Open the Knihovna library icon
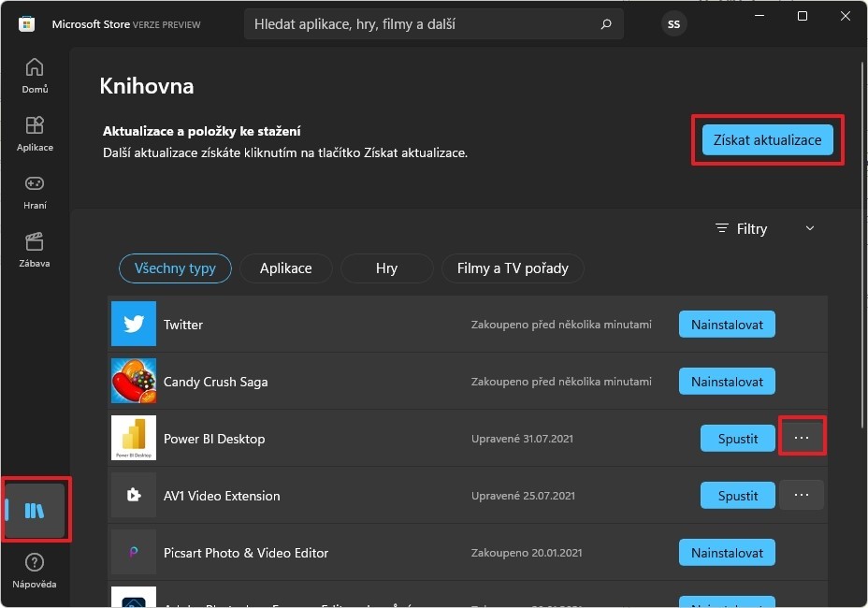868x608 pixels. click(35, 511)
